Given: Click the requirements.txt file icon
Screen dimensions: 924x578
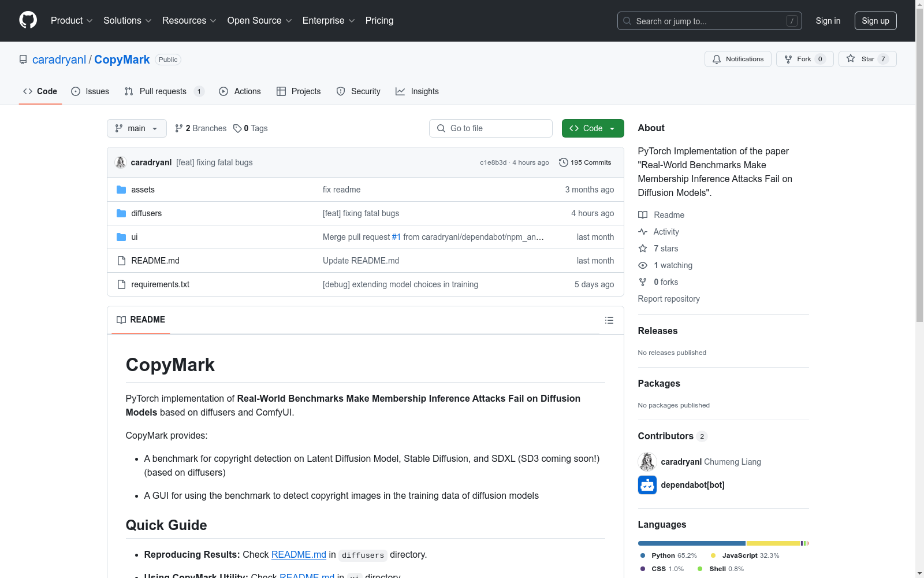Looking at the screenshot, I should click(x=121, y=284).
